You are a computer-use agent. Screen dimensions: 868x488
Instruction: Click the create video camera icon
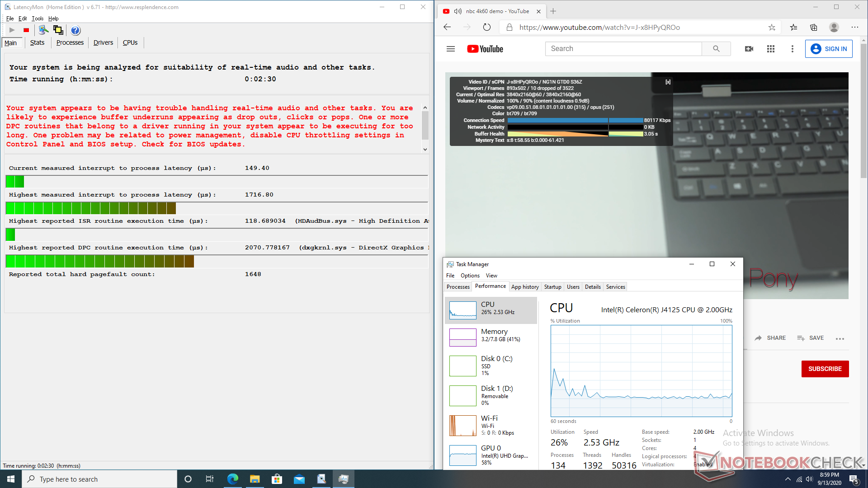(749, 49)
